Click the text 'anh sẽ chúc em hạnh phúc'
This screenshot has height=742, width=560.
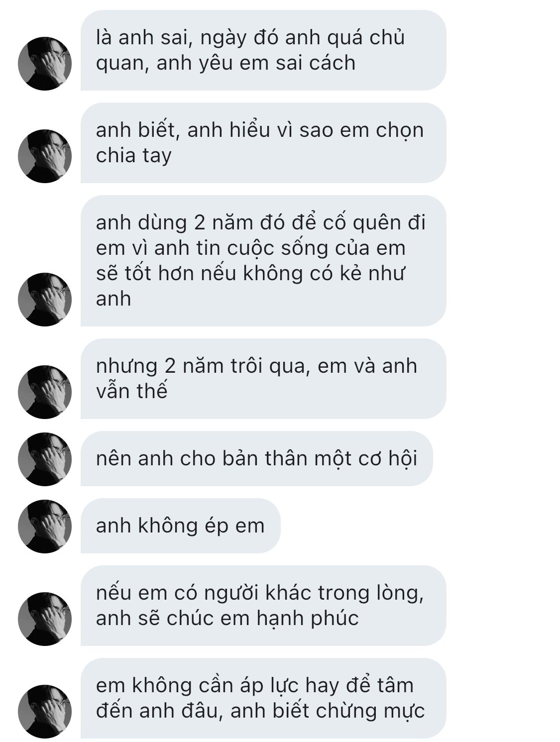(227, 619)
